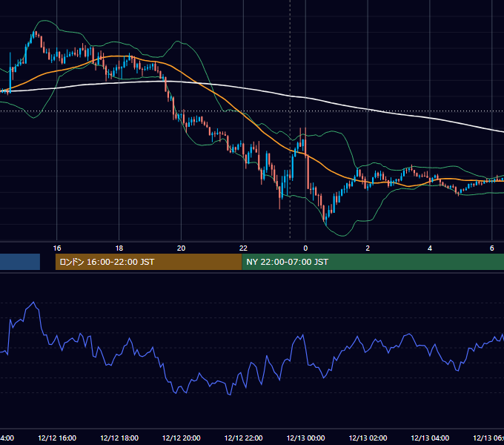Click the 20 hour label
The height and width of the screenshot is (445, 504).
click(182, 248)
